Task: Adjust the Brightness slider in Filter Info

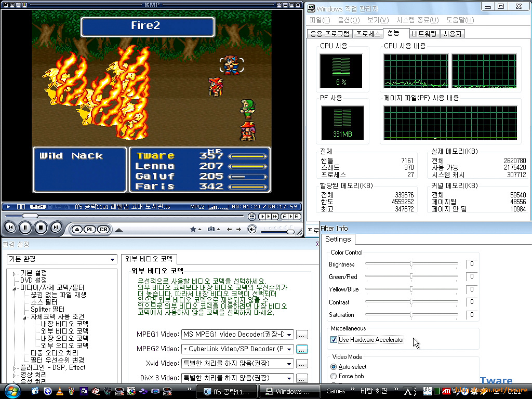Action: pos(411,263)
